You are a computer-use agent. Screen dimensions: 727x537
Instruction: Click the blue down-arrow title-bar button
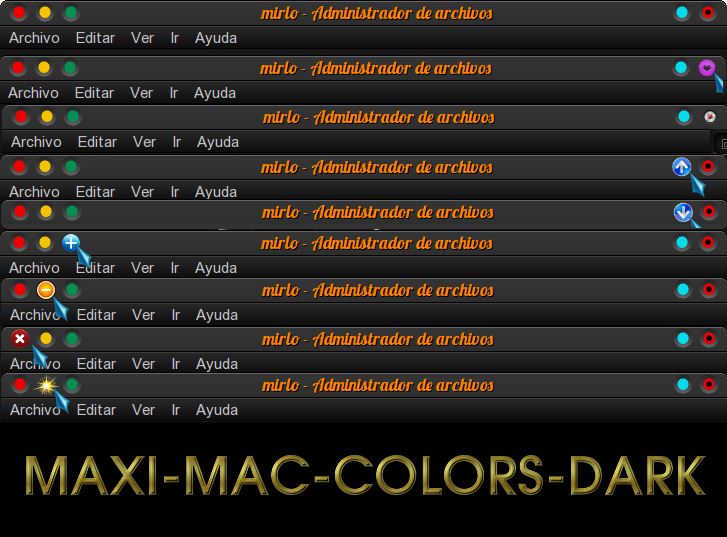[683, 212]
